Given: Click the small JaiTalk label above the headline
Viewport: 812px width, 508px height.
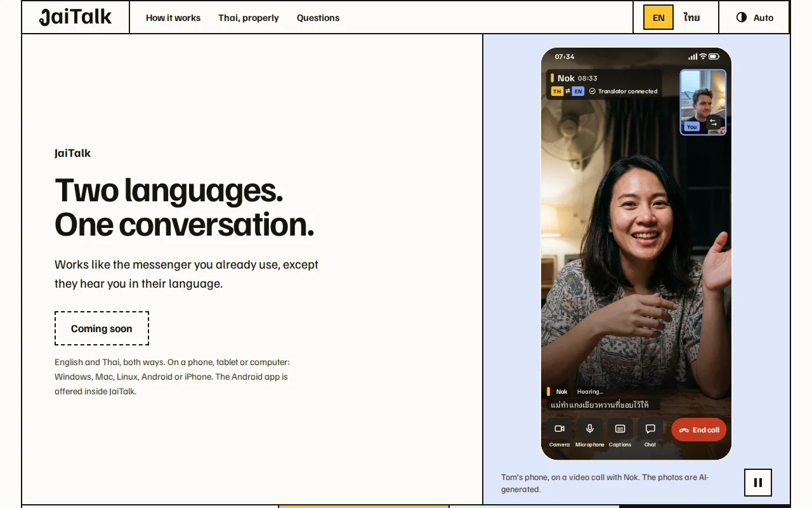Looking at the screenshot, I should [72, 153].
